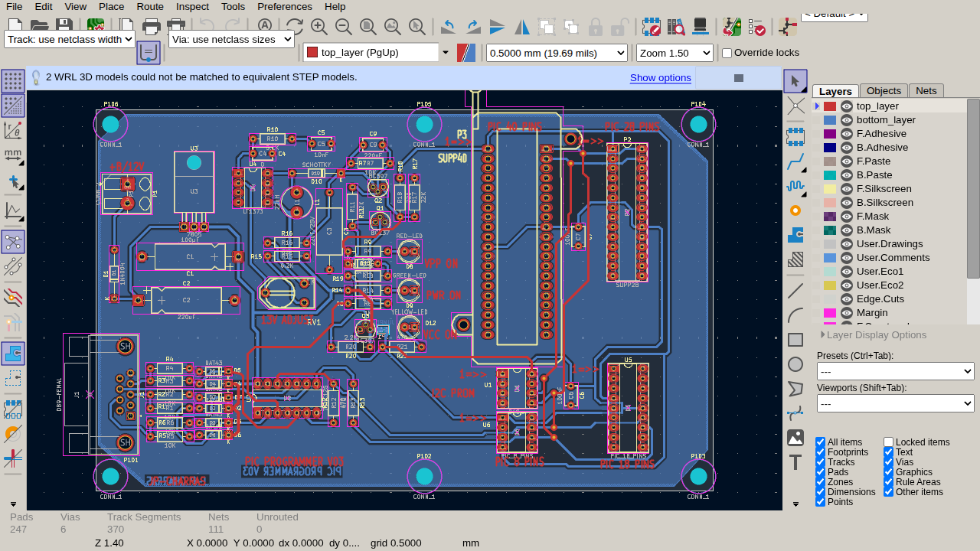Screen dimensions: 980x551
Task: Expand Layer Display Options
Action: pos(873,334)
